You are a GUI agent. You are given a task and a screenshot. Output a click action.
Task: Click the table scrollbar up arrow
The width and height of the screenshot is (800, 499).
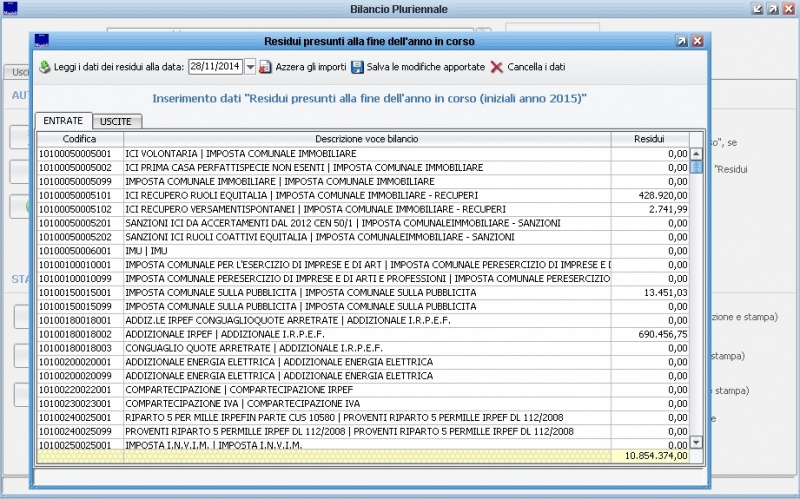[x=696, y=154]
